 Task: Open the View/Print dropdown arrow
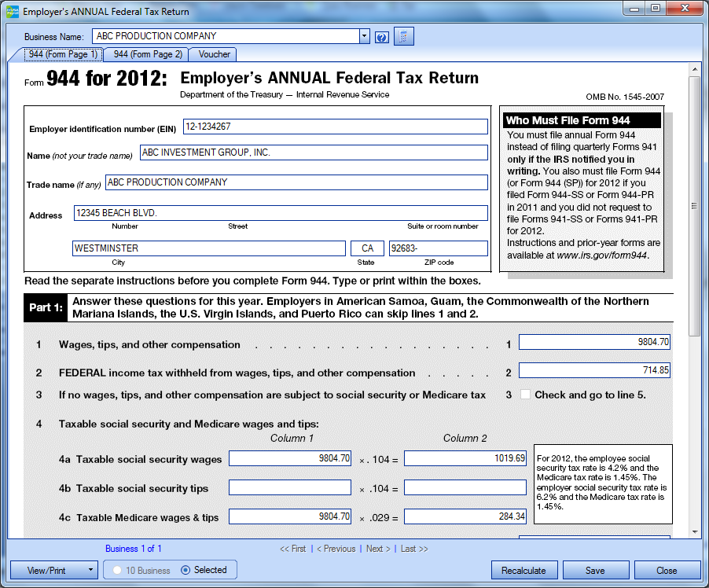pyautogui.click(x=91, y=570)
